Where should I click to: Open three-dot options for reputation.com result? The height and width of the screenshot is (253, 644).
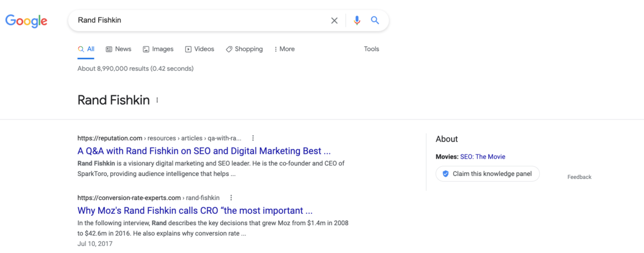pyautogui.click(x=253, y=138)
